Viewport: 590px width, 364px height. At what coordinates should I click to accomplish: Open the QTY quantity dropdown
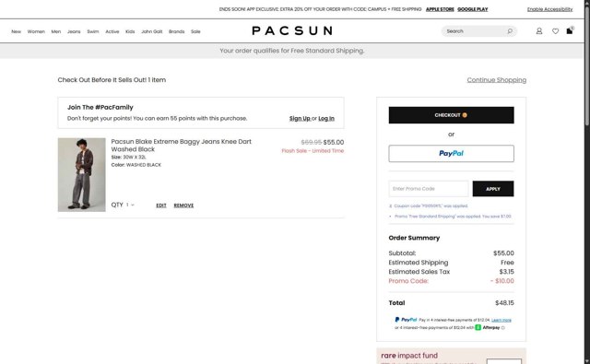tap(130, 205)
